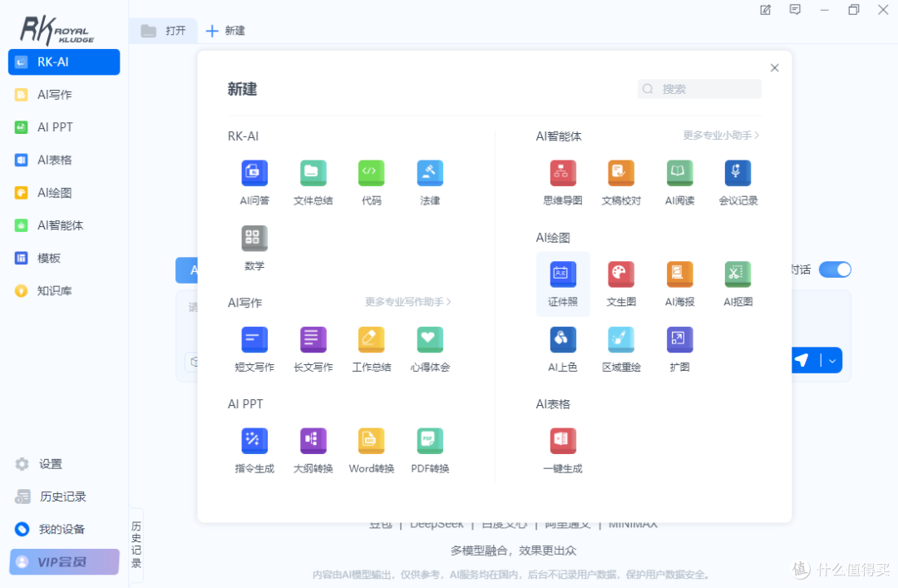The image size is (898, 588).
Task: Launch 指令生成 under AI PPT
Action: point(254,442)
